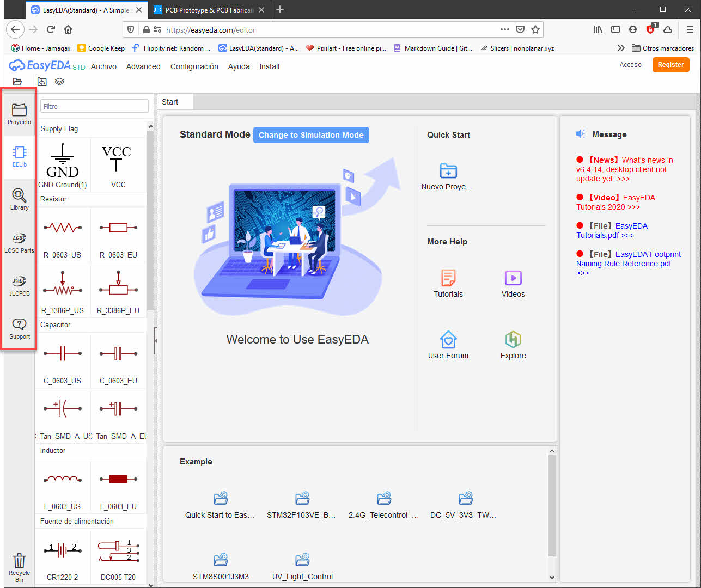Click the browser home button
The image size is (701, 588).
(68, 30)
